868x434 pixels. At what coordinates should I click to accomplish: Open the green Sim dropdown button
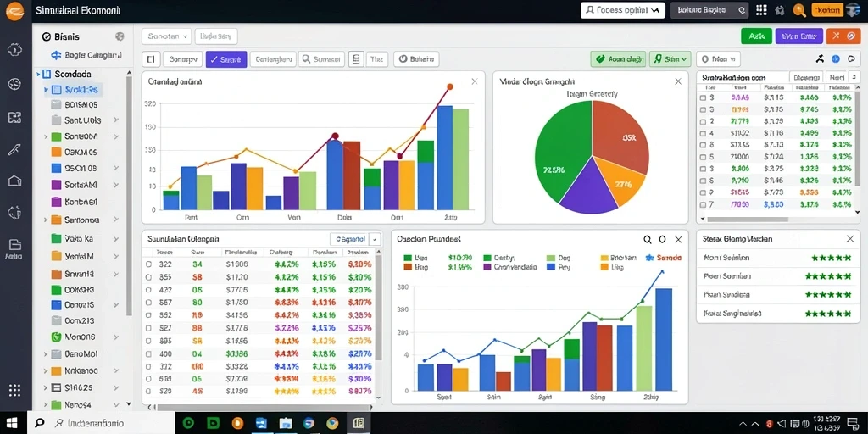pos(670,58)
